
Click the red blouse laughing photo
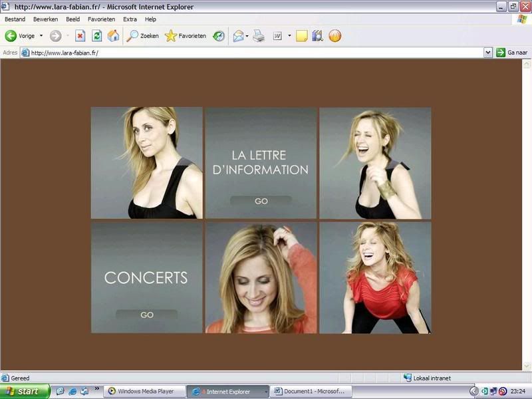pos(375,277)
